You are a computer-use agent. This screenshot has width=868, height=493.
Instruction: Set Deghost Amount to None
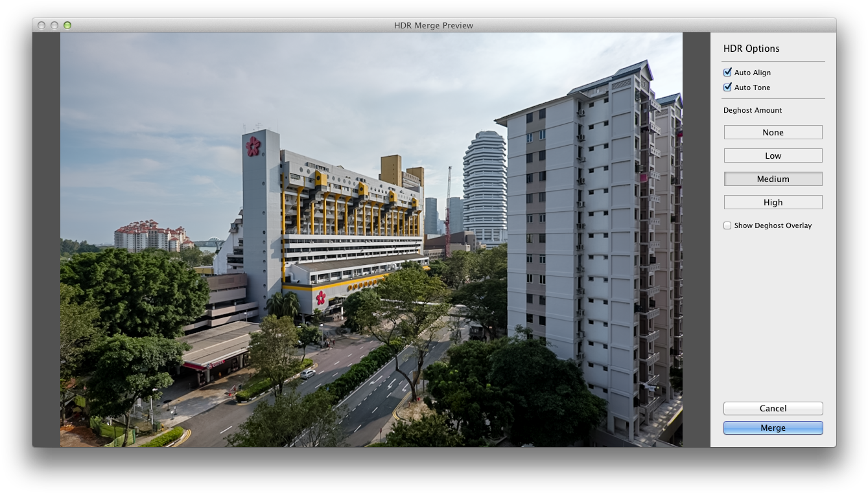click(x=773, y=132)
